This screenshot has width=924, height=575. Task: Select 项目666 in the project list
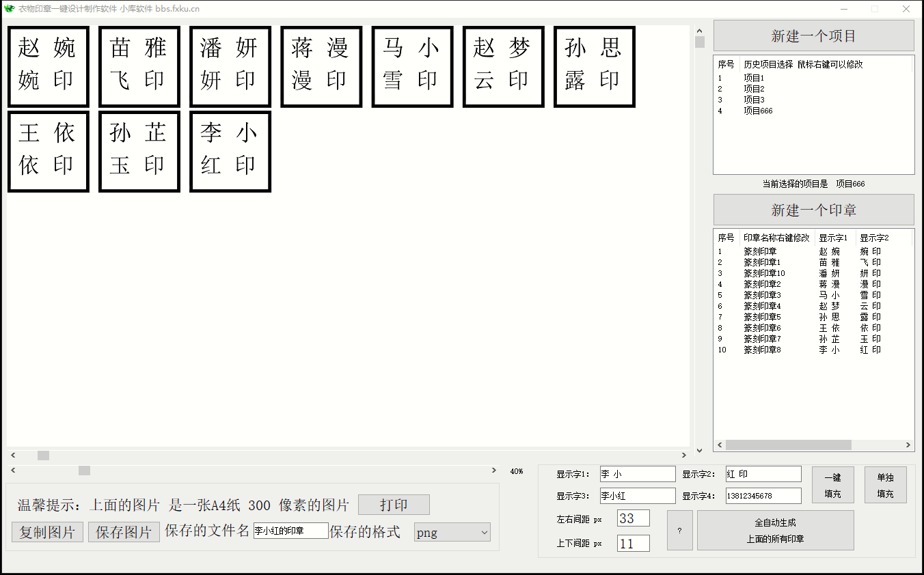pyautogui.click(x=758, y=111)
